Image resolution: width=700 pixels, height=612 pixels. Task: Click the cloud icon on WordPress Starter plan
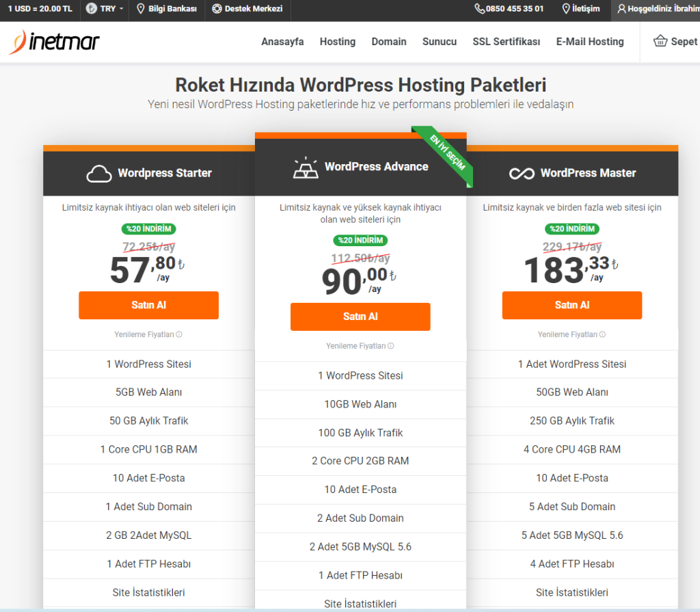99,173
